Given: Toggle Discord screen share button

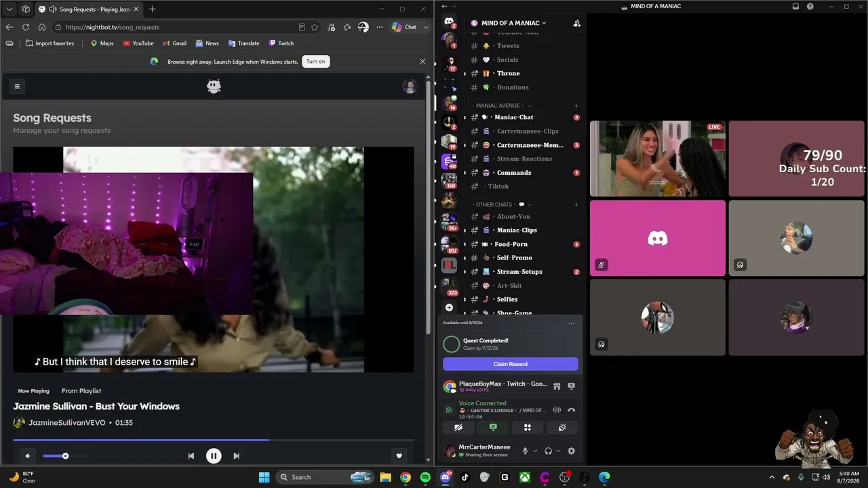Looking at the screenshot, I should 493,428.
